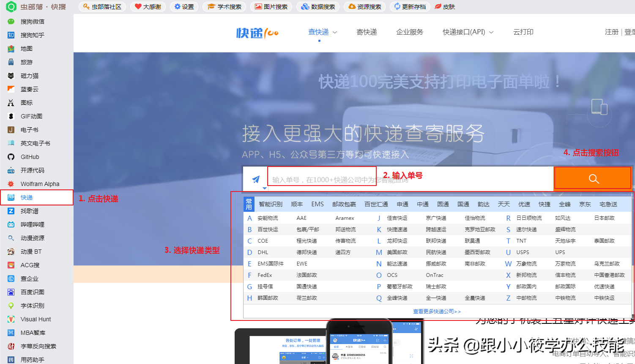Image resolution: width=635 pixels, height=364 pixels.
Task: Click the 快递100 logo
Action: click(x=257, y=33)
